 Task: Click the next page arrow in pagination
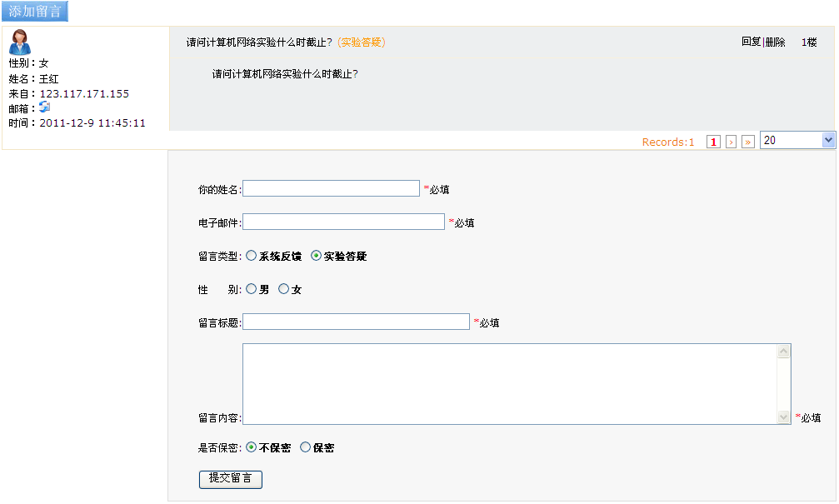(x=731, y=142)
